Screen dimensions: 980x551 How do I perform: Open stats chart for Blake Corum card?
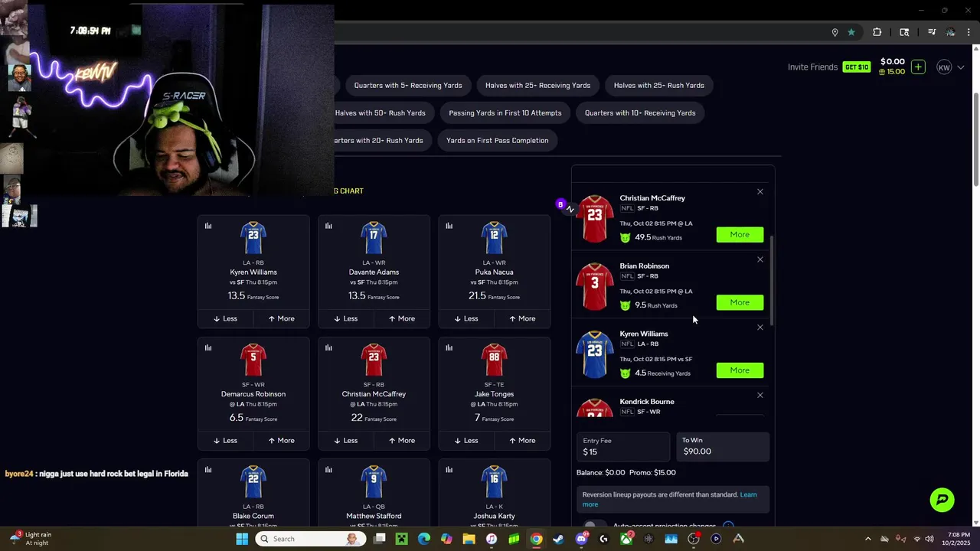click(208, 469)
